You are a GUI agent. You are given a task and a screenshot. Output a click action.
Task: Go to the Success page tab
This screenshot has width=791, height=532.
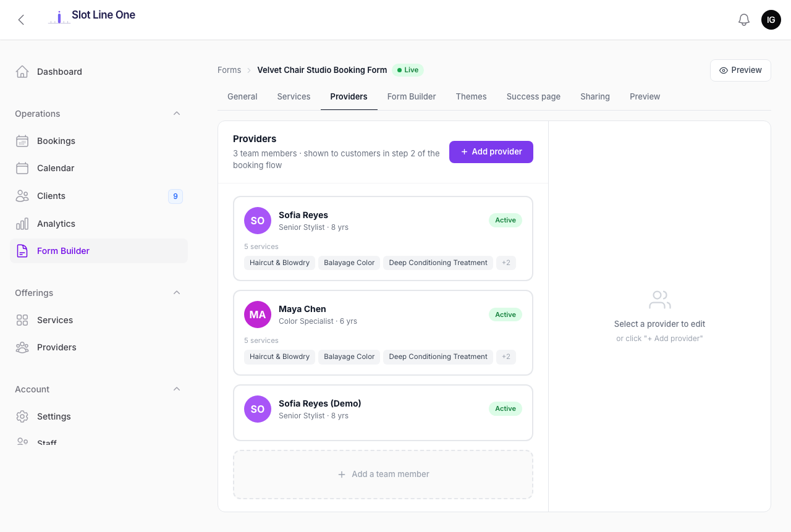tap(534, 96)
